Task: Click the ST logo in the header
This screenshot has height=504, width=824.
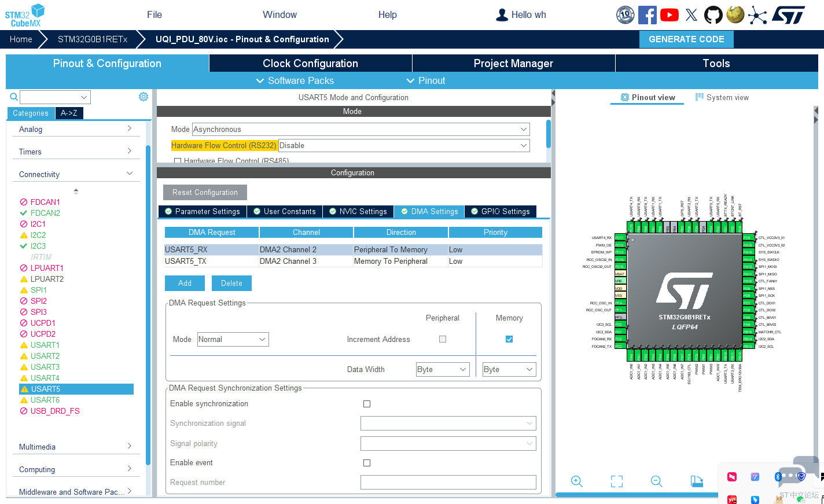Action: [789, 15]
